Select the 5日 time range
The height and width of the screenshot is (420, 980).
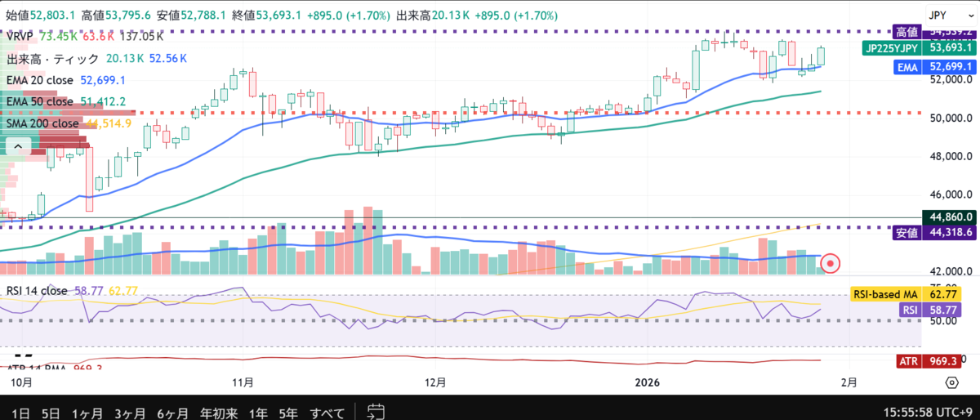point(51,412)
